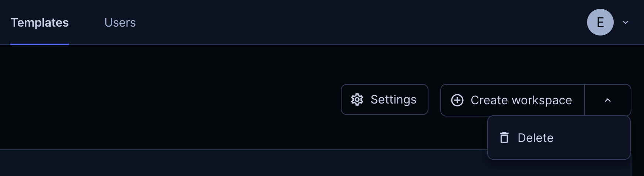This screenshot has height=176, width=644.
Task: Select Delete from the dropdown menu
Action: point(559,138)
